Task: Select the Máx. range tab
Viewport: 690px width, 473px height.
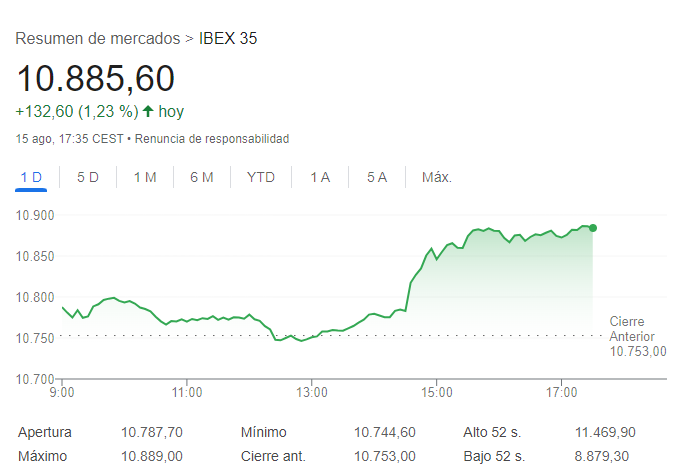Action: pos(437,177)
